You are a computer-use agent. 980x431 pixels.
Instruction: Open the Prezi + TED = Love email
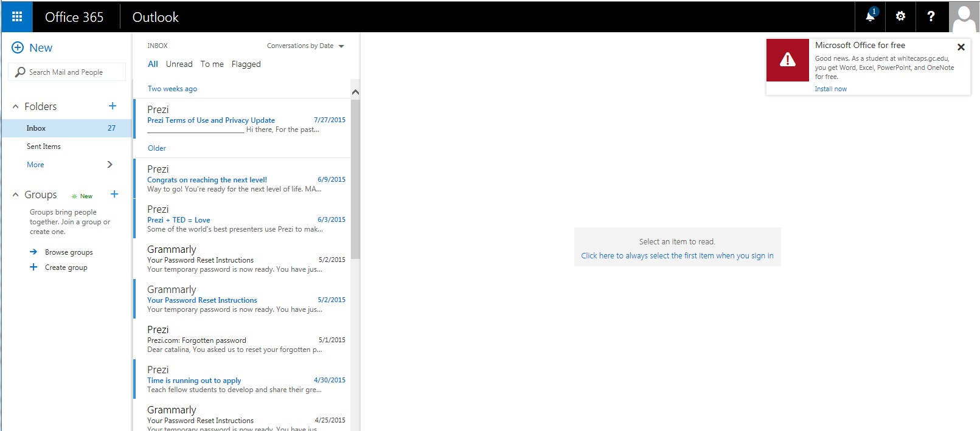tap(242, 219)
